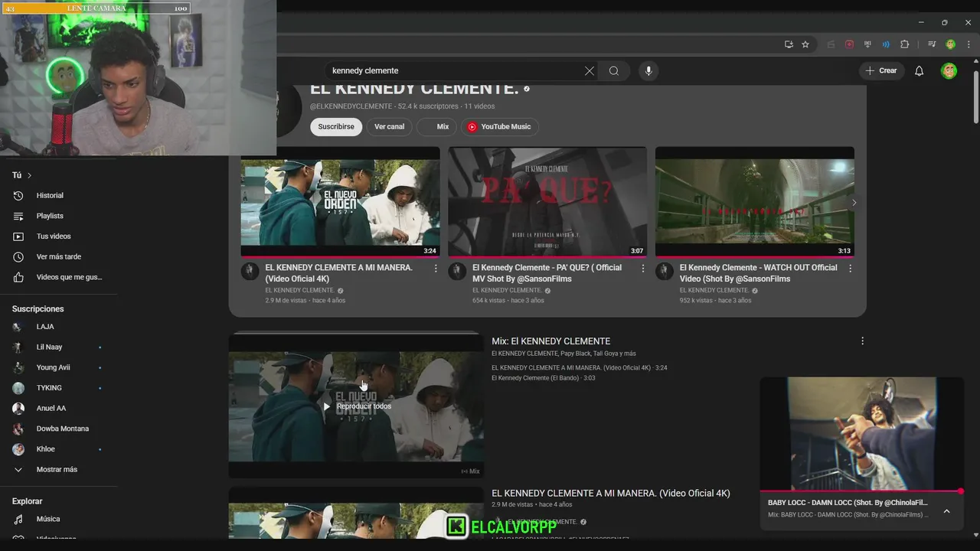The height and width of the screenshot is (551, 980).
Task: Open options for A MI MANERA video card
Action: point(436,269)
